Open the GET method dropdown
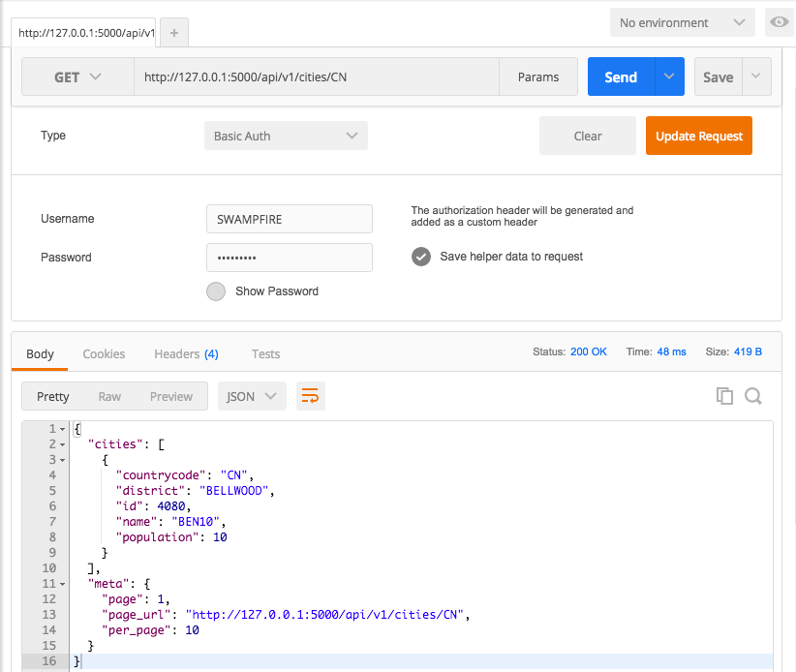The height and width of the screenshot is (672, 796). coord(77,76)
